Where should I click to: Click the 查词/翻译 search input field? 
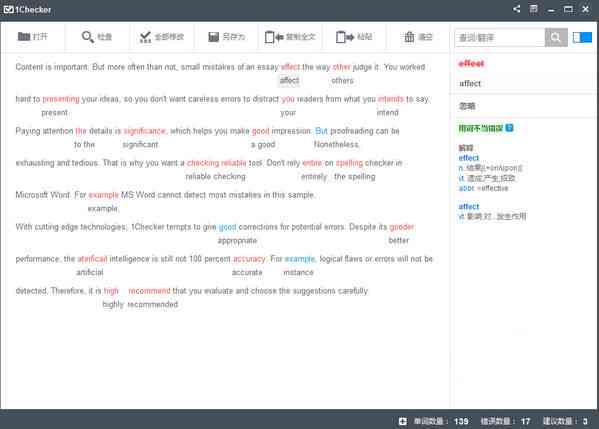click(x=500, y=37)
